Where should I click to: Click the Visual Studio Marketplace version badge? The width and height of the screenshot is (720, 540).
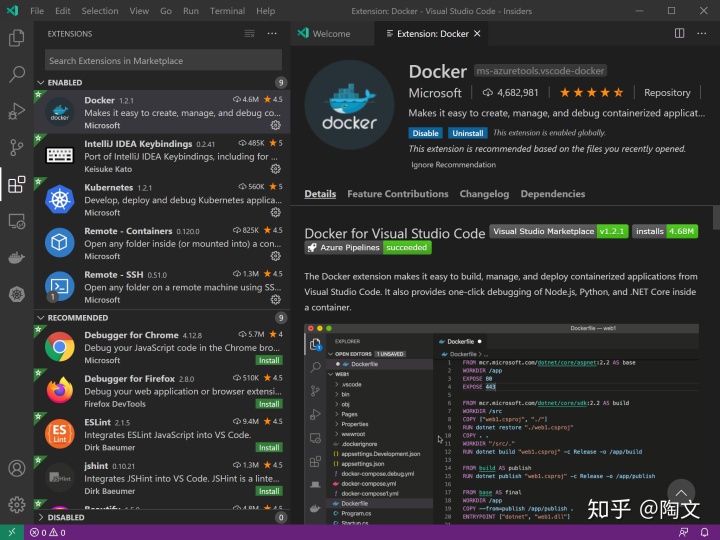tap(559, 231)
